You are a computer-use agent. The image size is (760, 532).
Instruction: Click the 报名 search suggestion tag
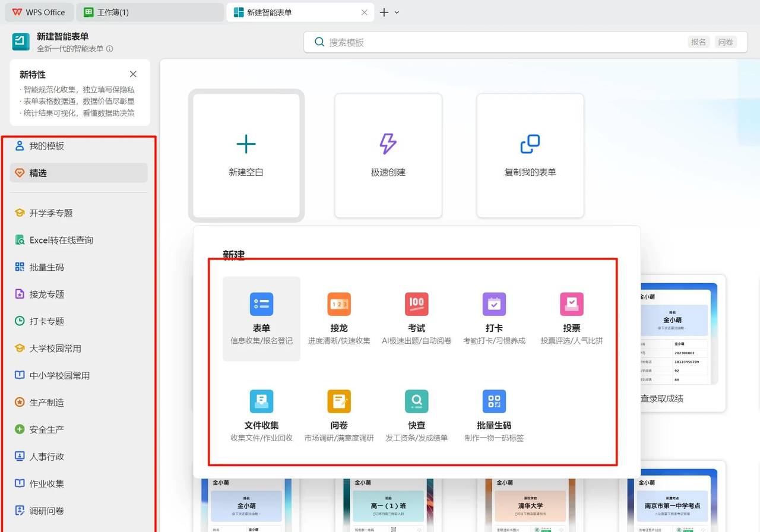(698, 42)
